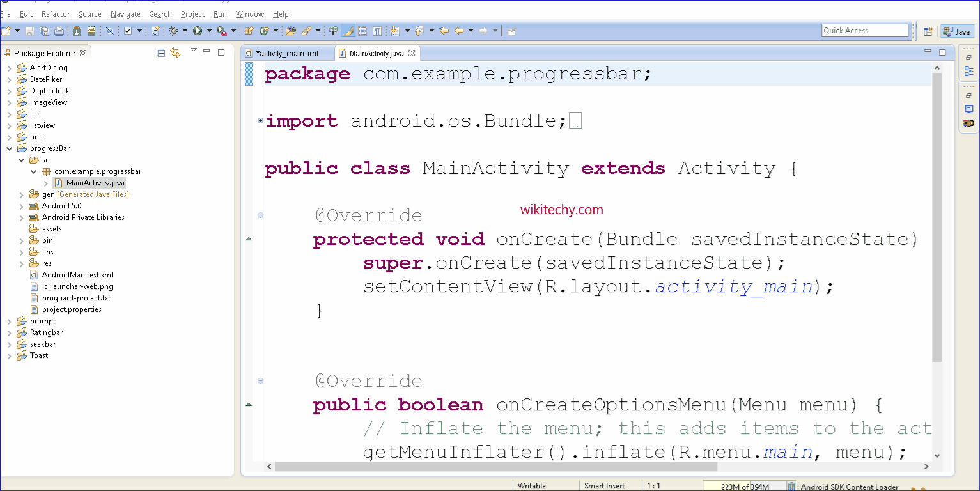Open the Outline view from right trim
The image size is (980, 491).
coord(968,71)
